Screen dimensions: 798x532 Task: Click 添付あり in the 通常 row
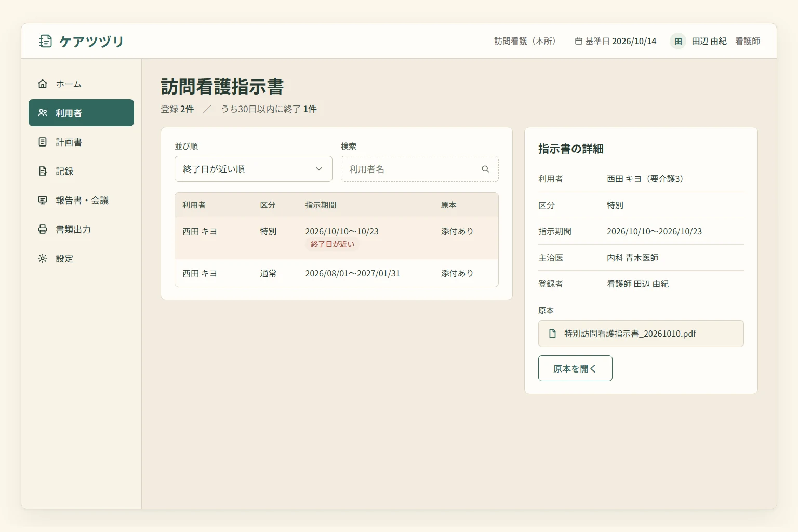[x=457, y=273]
